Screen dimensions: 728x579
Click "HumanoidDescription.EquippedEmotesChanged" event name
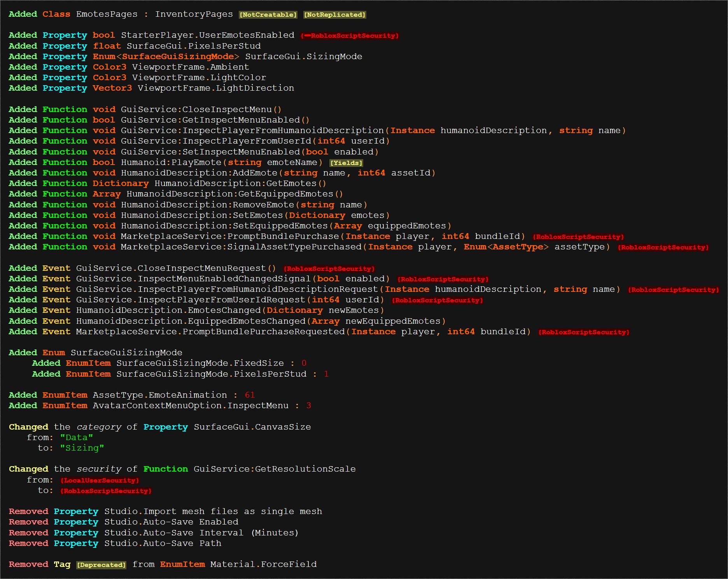pyautogui.click(x=191, y=321)
